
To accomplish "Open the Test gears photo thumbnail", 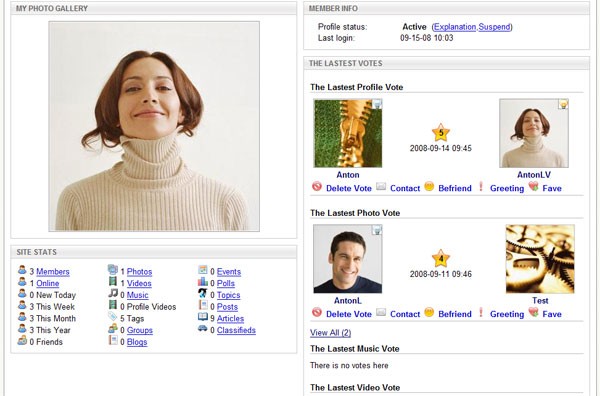I will 540,259.
